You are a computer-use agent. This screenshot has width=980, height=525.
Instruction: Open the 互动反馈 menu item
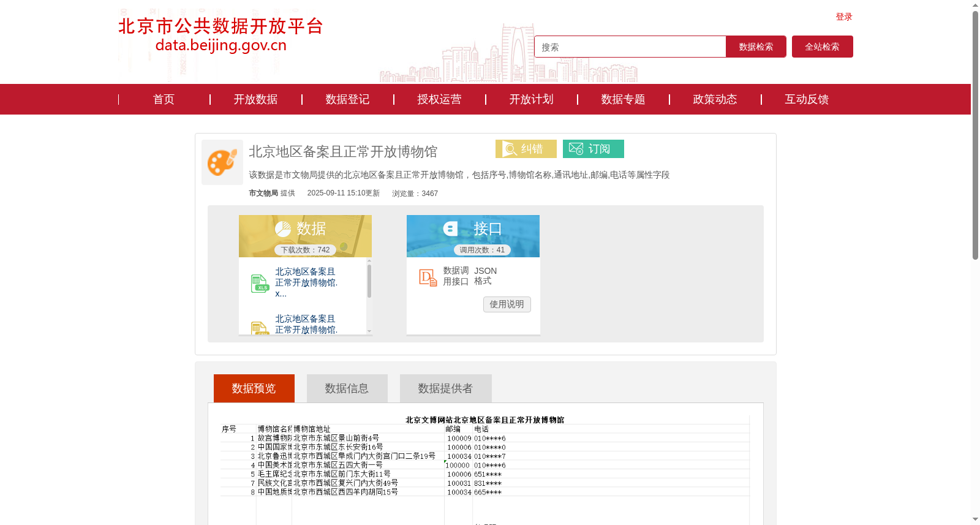point(807,99)
